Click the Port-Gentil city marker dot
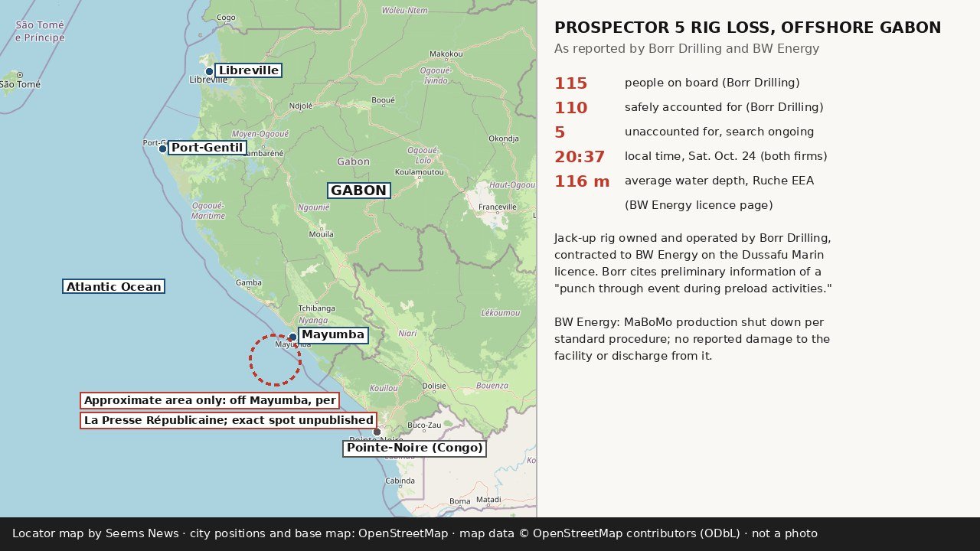The width and height of the screenshot is (980, 551). [x=162, y=148]
